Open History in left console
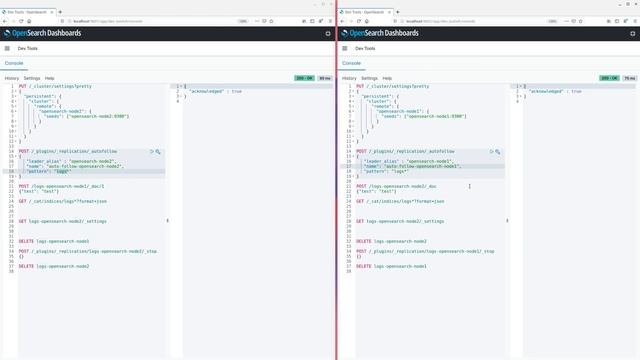Screen dimensions: 640x360 [x=12, y=78]
